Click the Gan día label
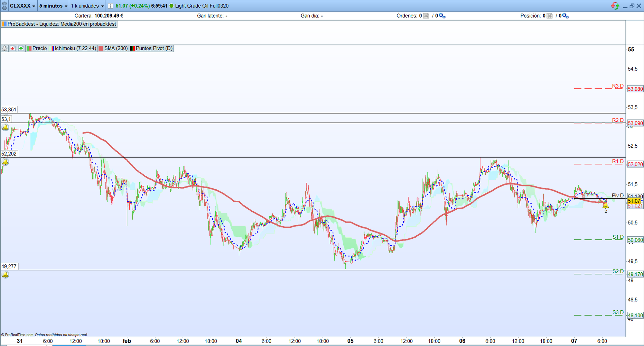The width and height of the screenshot is (644, 346). pyautogui.click(x=310, y=16)
